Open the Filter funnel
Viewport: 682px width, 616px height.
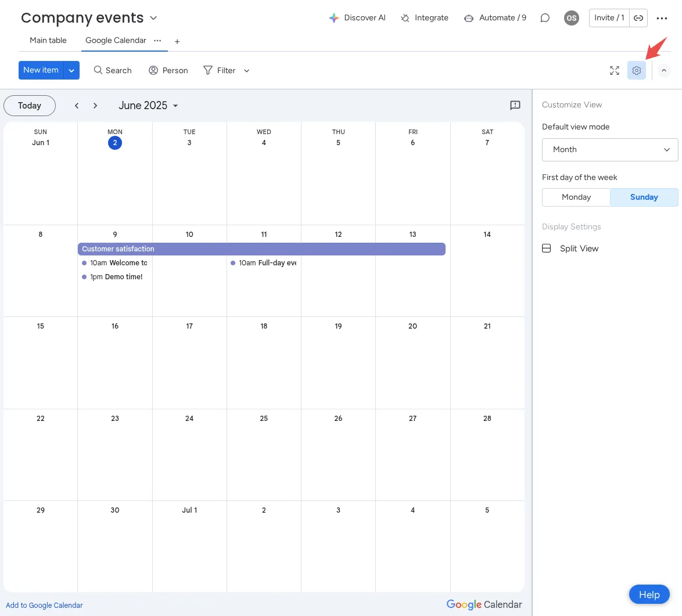click(x=220, y=70)
